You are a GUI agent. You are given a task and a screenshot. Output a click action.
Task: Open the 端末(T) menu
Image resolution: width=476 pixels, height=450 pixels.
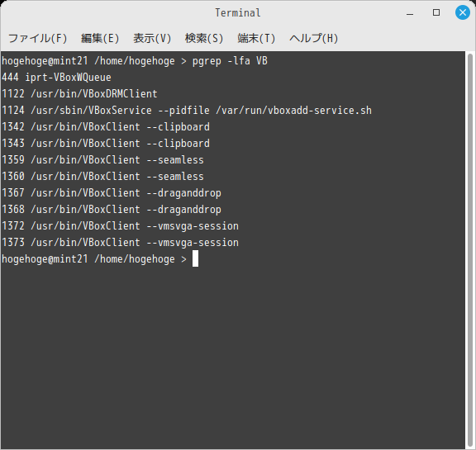point(256,38)
